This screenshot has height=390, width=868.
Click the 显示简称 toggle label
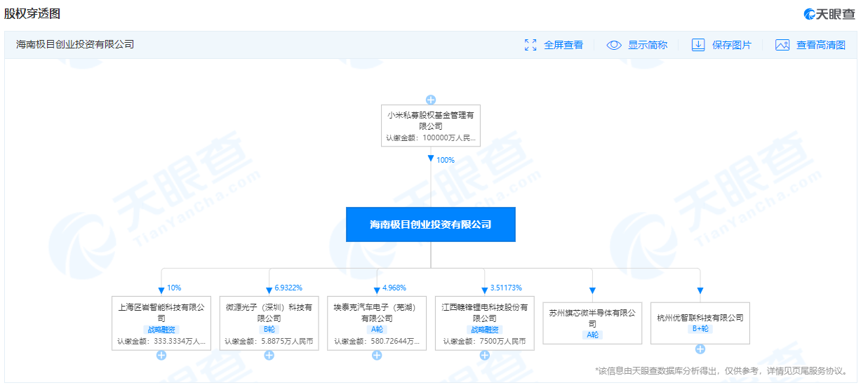[x=648, y=45]
